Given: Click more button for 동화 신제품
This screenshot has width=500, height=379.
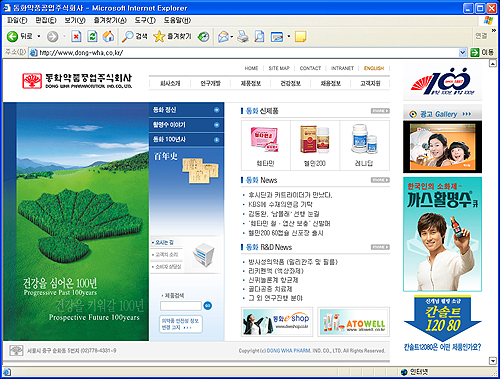Looking at the screenshot, I should [x=380, y=111].
